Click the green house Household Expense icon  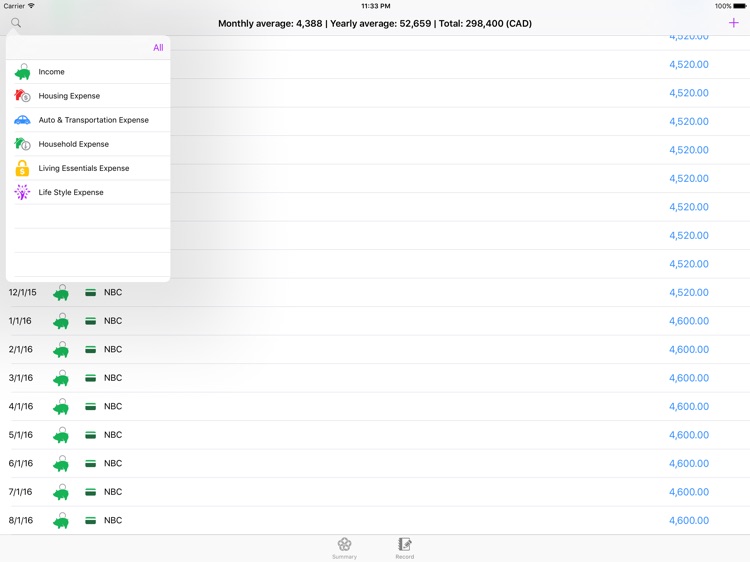pyautogui.click(x=22, y=144)
